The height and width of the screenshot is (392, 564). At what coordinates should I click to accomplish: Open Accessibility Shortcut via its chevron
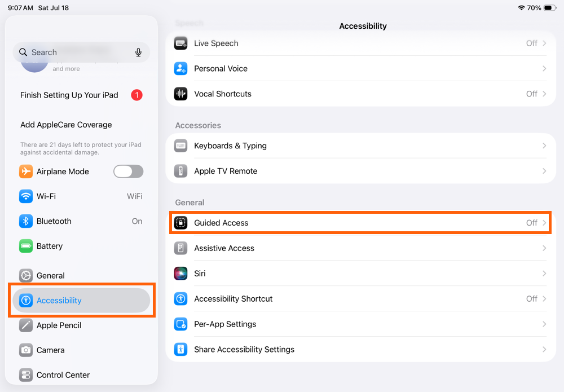point(544,298)
